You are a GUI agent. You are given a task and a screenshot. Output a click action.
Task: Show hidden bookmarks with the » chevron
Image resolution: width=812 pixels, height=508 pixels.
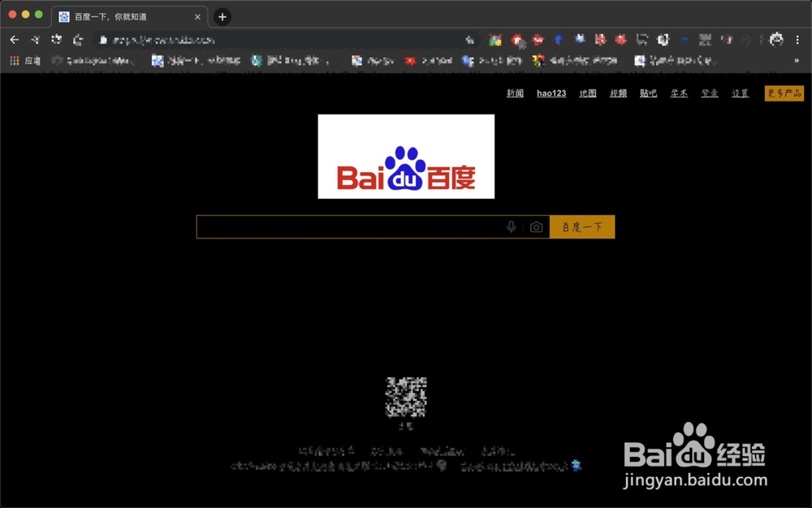(x=797, y=61)
